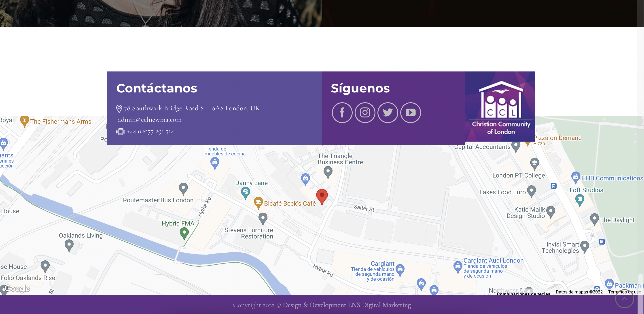Click The Fishermans Arms bar marker
The width and height of the screenshot is (644, 314).
click(x=25, y=121)
